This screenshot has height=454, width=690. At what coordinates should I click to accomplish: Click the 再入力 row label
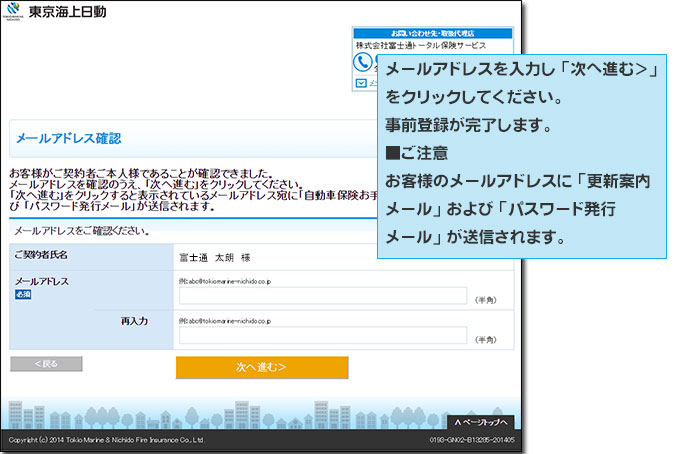click(x=134, y=322)
